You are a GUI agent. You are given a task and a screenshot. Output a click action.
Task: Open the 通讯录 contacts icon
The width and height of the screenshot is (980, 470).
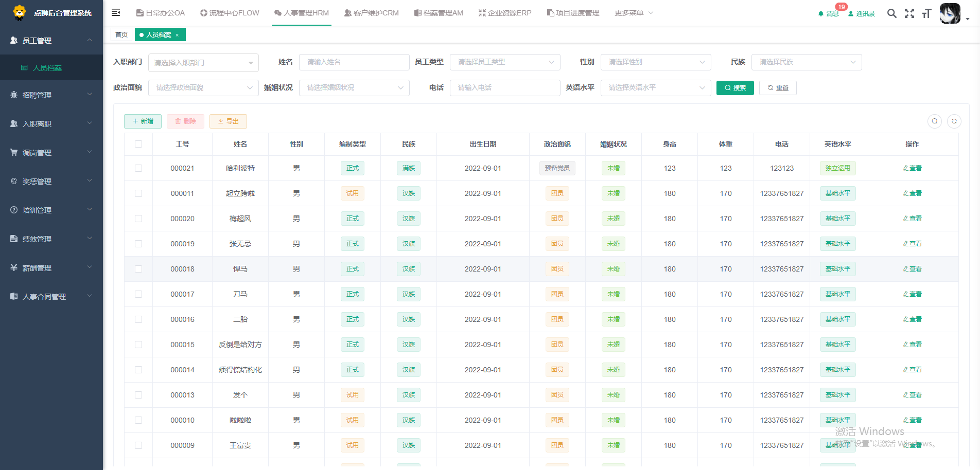click(862, 13)
